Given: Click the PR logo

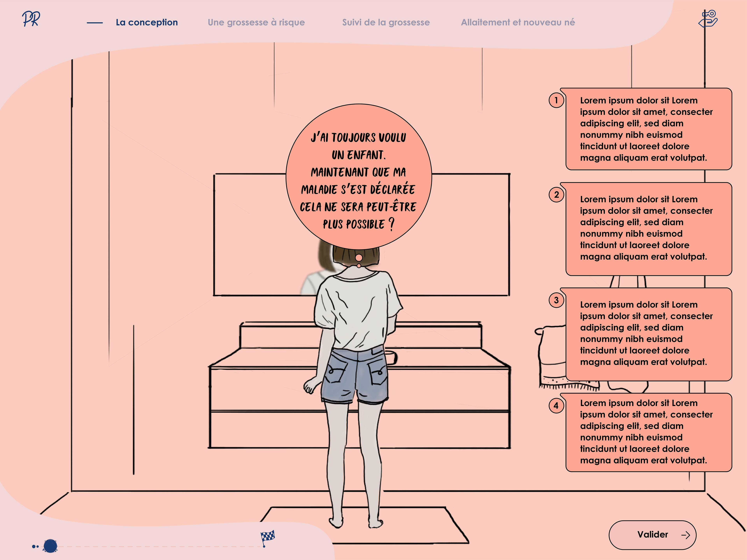Looking at the screenshot, I should 31,19.
